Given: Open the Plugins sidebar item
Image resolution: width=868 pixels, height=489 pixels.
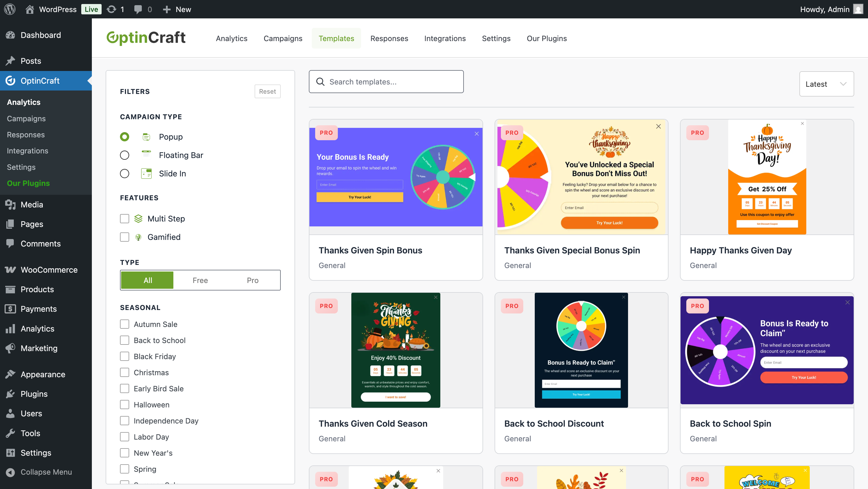Looking at the screenshot, I should coord(34,394).
